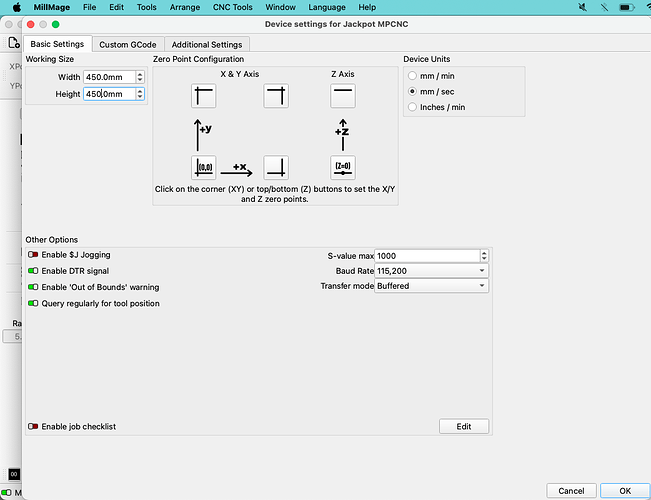Click the Width input field
The width and height of the screenshot is (651, 500).
108,77
